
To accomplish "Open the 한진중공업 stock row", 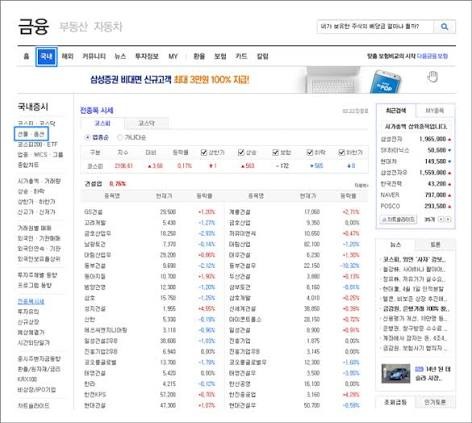I will click(x=242, y=395).
